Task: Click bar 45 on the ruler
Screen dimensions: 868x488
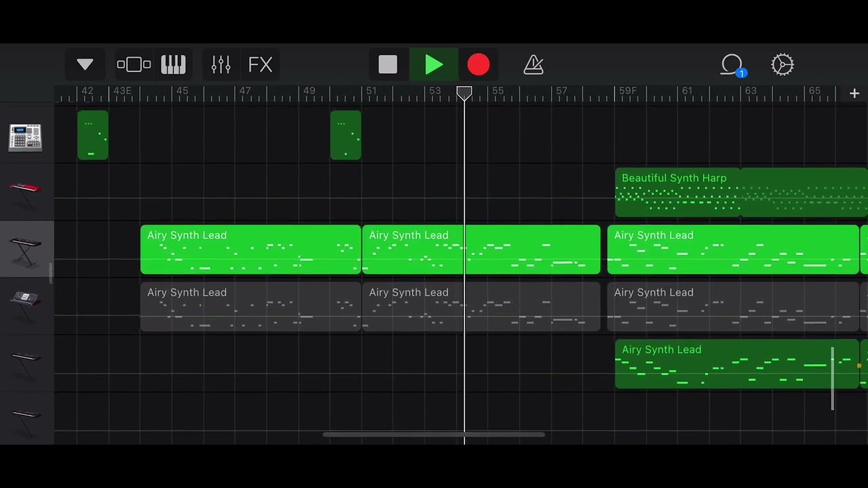Action: (x=182, y=91)
